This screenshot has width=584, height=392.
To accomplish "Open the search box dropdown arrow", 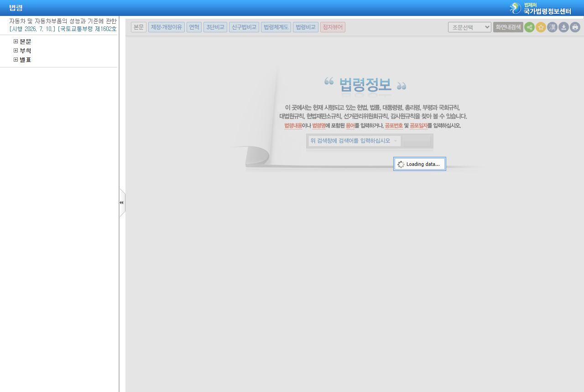I will coord(396,141).
